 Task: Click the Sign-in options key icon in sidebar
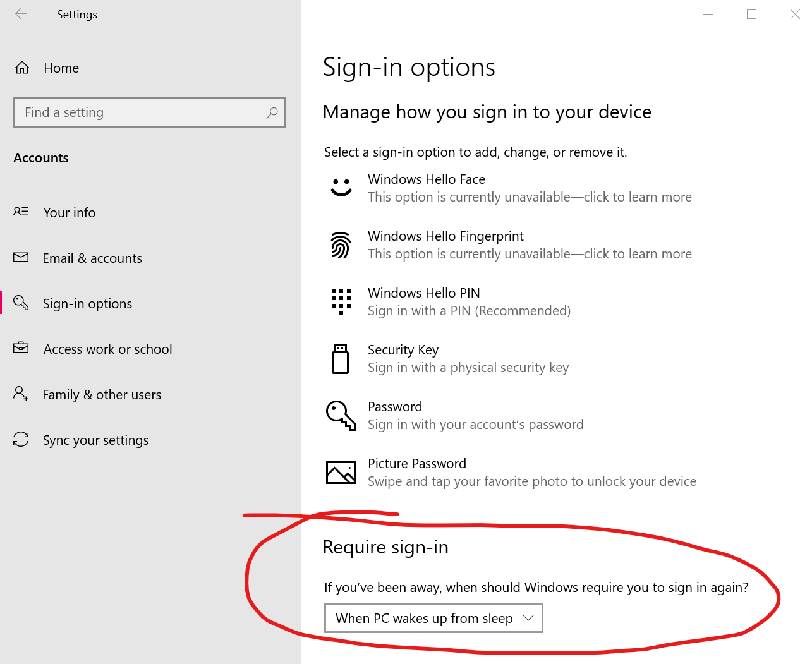coord(21,303)
